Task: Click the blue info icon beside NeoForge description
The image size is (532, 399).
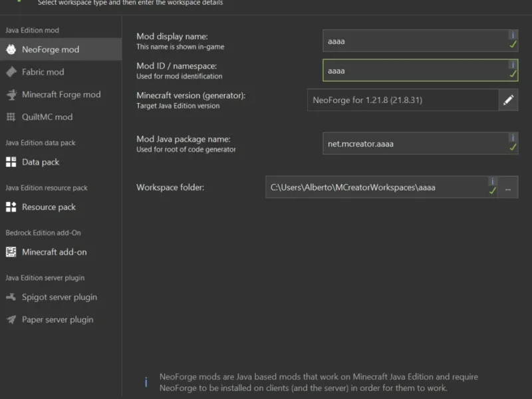Action: (x=146, y=382)
